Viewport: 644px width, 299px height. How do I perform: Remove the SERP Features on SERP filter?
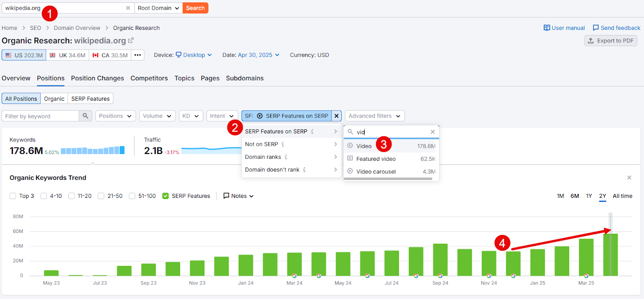tap(336, 116)
